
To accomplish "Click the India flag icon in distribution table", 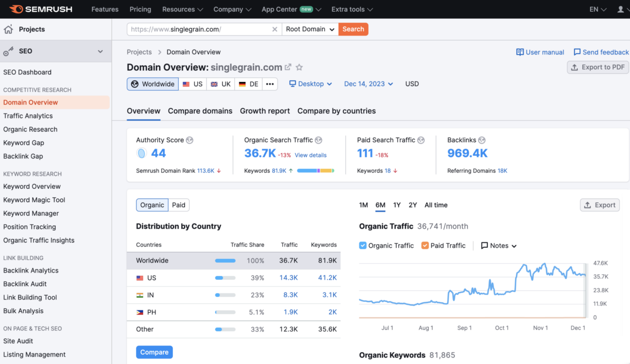I will click(x=140, y=295).
